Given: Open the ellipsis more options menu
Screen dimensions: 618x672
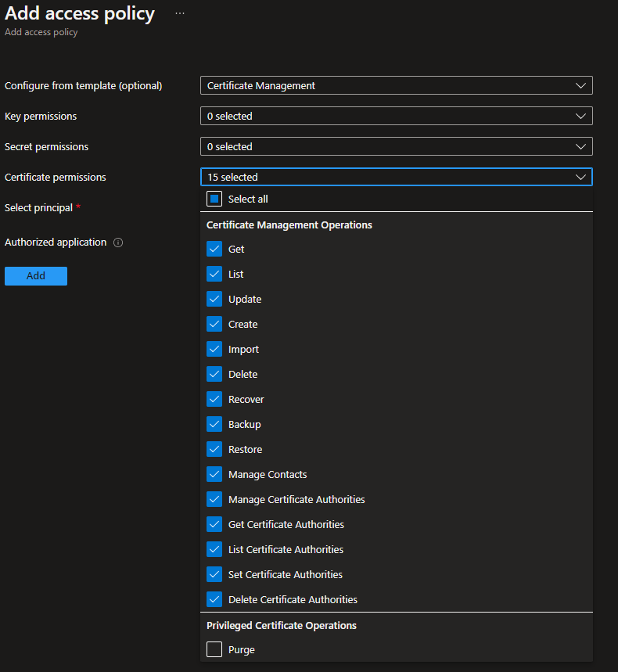Looking at the screenshot, I should click(180, 14).
